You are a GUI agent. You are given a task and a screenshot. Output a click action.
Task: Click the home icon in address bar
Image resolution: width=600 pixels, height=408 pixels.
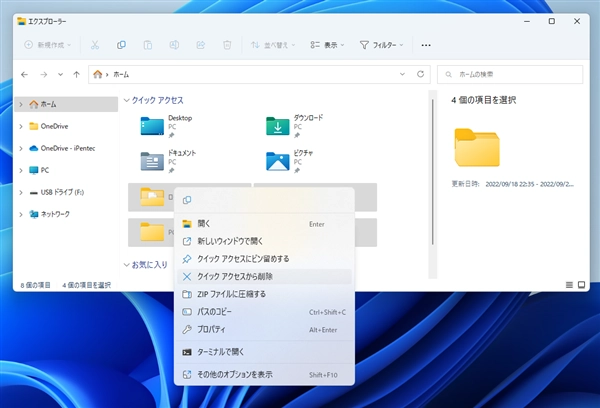(x=98, y=74)
